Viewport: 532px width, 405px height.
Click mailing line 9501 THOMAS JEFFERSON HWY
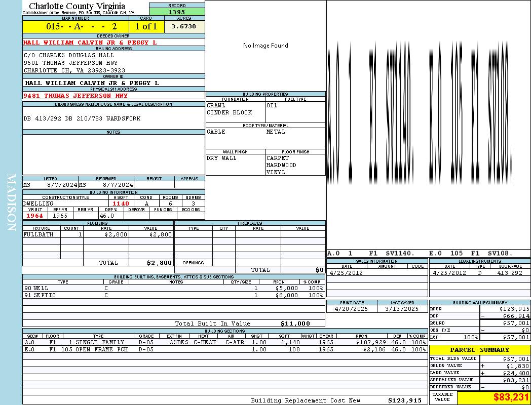click(x=70, y=63)
